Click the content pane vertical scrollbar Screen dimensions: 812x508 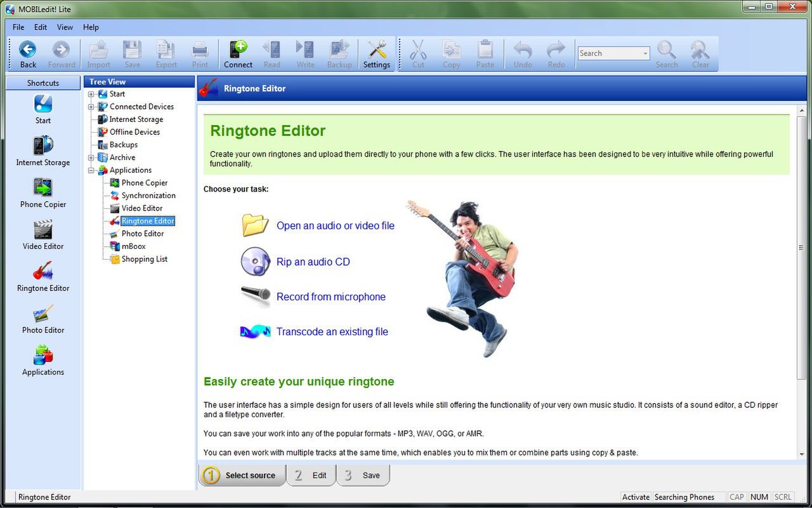[x=801, y=248]
